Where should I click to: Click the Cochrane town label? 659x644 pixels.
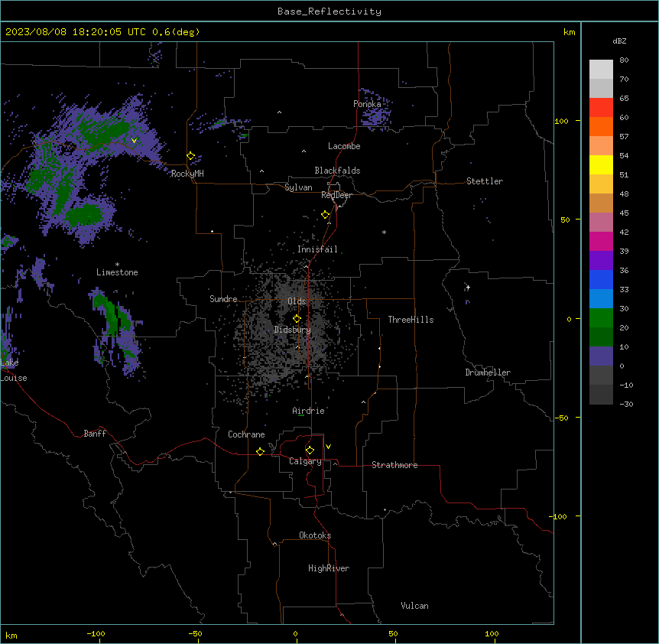point(246,434)
